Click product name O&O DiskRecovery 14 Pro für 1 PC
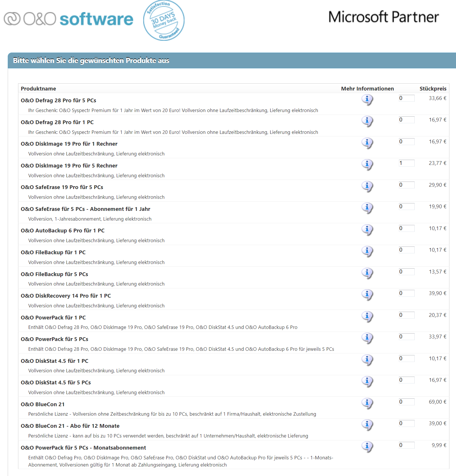The height and width of the screenshot is (476, 456). pyautogui.click(x=66, y=296)
